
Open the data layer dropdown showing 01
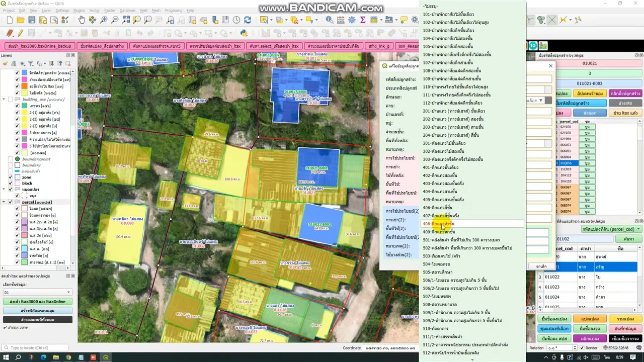point(37,292)
